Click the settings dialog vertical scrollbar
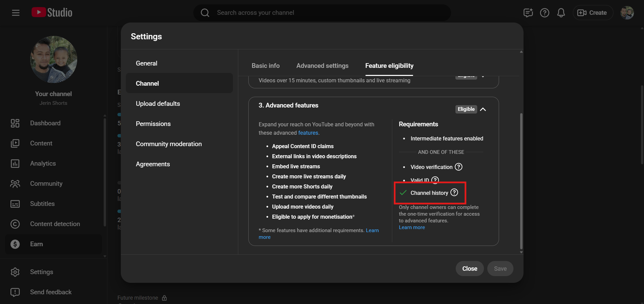The height and width of the screenshot is (304, 644). click(x=521, y=181)
